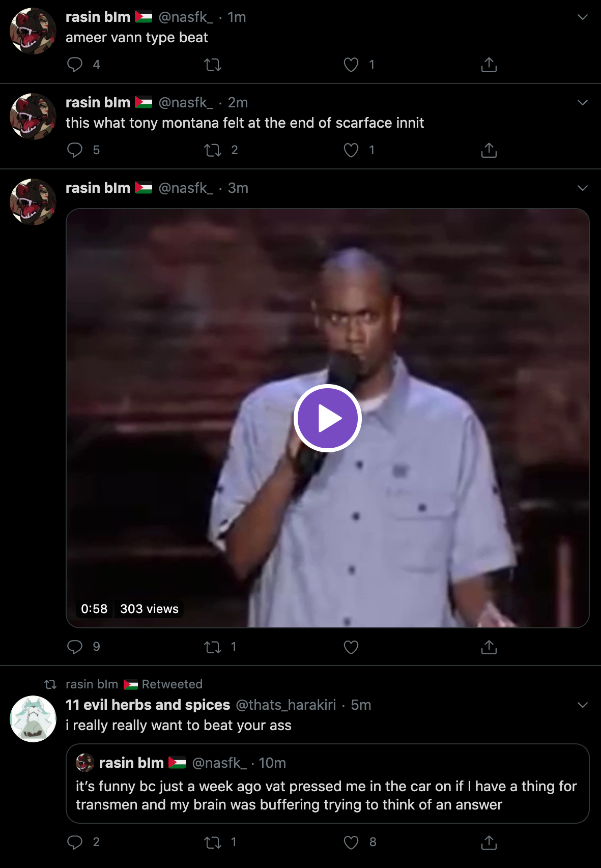This screenshot has width=601, height=868.
Task: Expand the options chevron on the 2m tweet
Action: [x=583, y=103]
